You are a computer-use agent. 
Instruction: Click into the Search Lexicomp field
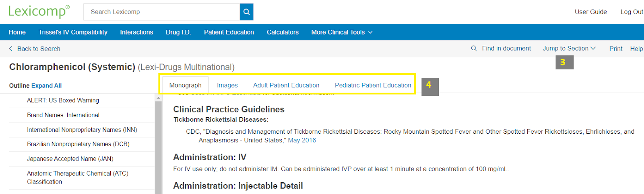pos(161,12)
